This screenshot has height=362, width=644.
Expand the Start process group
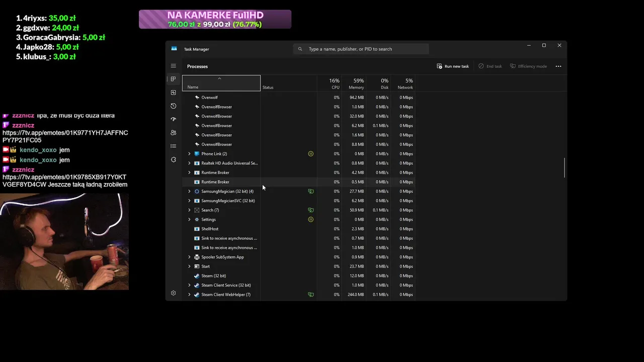(189, 266)
